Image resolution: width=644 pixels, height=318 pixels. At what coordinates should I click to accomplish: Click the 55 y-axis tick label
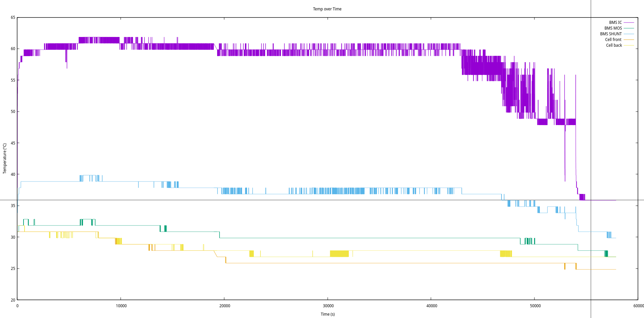point(13,80)
